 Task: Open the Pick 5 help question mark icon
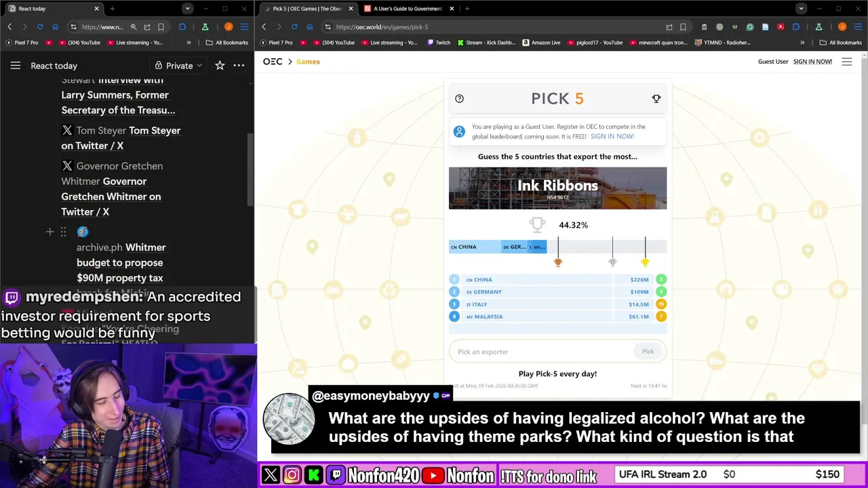[x=459, y=99]
